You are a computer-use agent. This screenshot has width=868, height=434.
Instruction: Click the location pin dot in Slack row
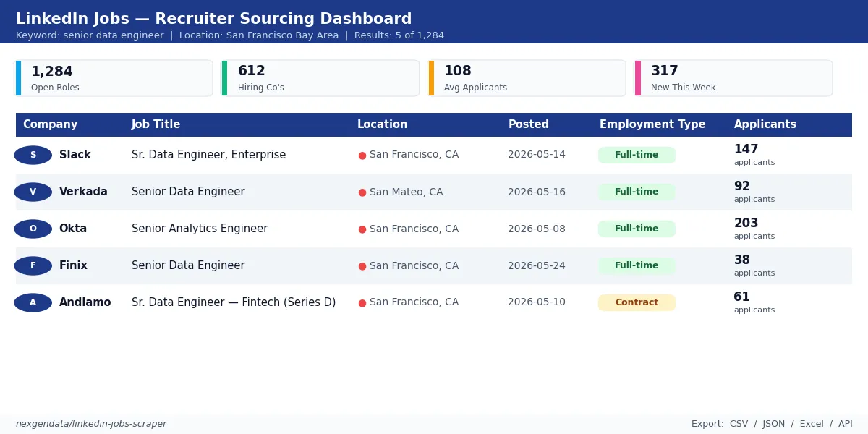point(362,156)
